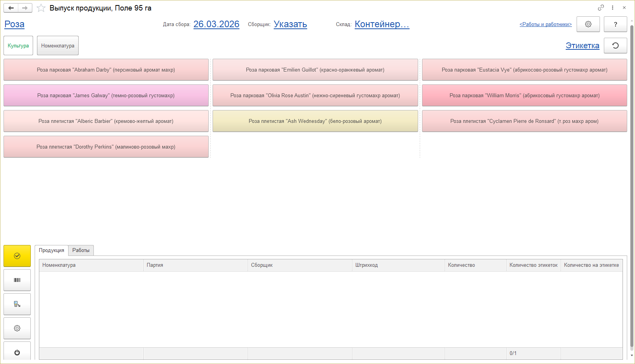Click the barcode scan button
The image size is (635, 364).
(17, 280)
